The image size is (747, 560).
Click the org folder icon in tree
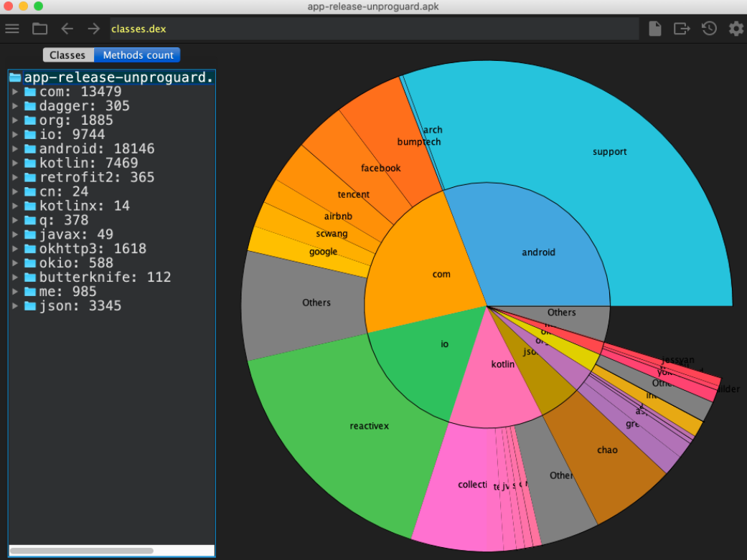click(30, 120)
